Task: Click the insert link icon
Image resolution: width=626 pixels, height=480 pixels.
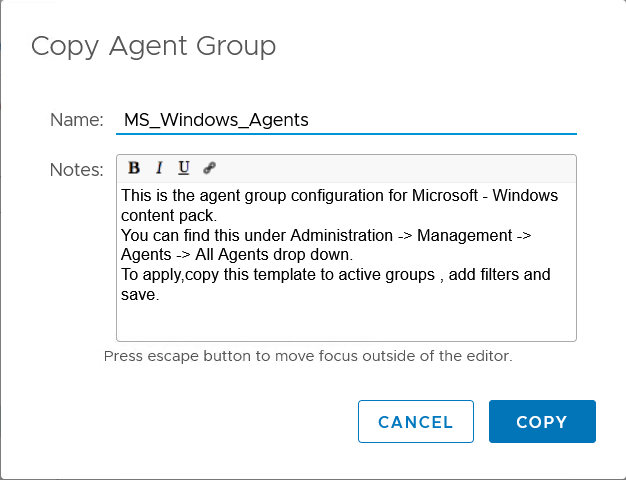Action: pyautogui.click(x=209, y=168)
